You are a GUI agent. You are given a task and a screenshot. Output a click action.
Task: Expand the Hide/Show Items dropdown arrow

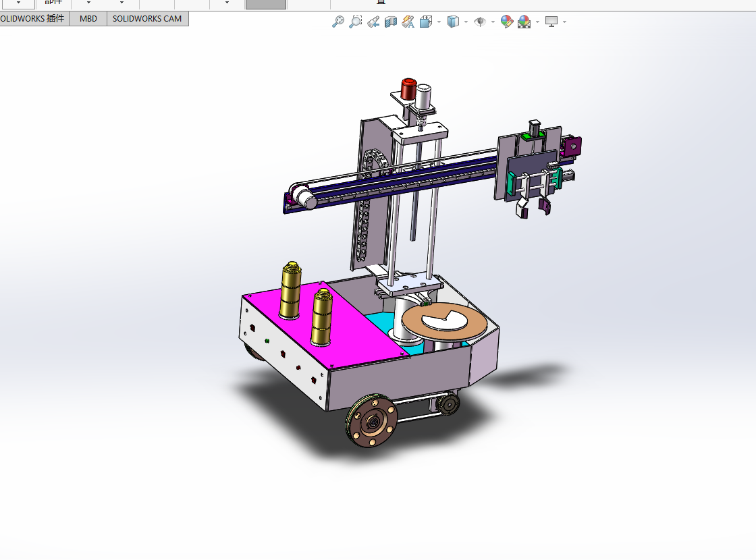tap(493, 22)
